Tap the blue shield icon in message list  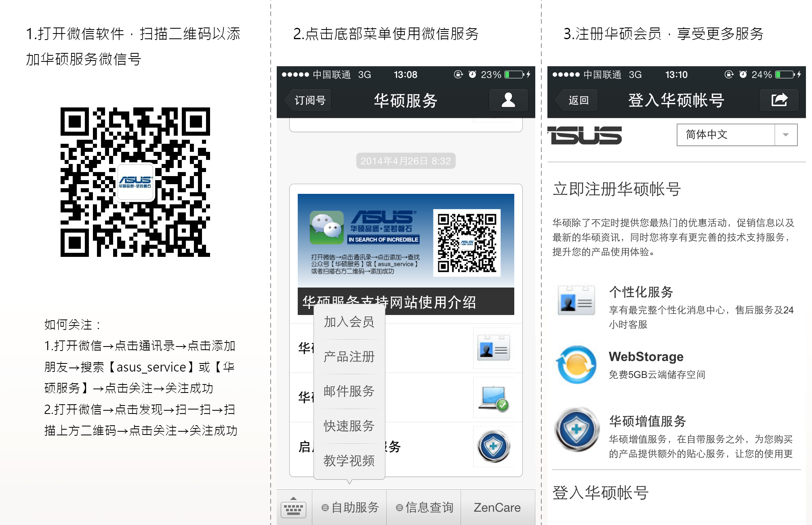pyautogui.click(x=493, y=447)
